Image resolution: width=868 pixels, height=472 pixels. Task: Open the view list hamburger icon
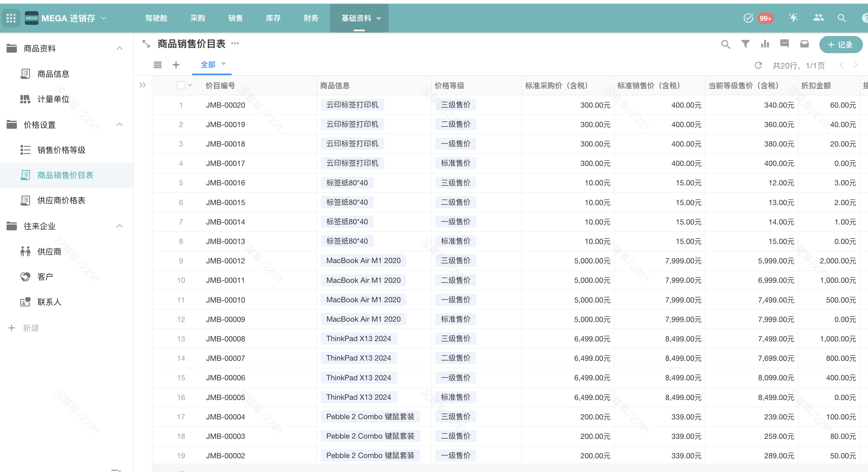pos(157,65)
